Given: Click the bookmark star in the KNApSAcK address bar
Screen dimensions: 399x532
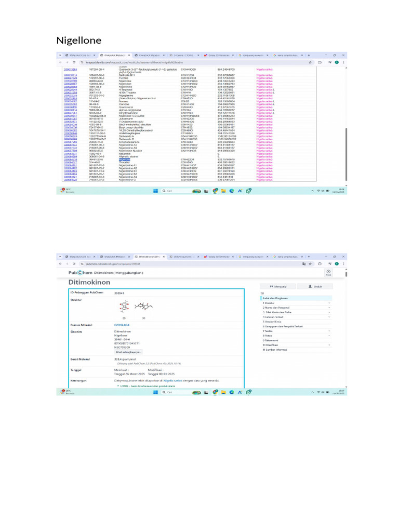Looking at the screenshot, I should pos(310,62).
